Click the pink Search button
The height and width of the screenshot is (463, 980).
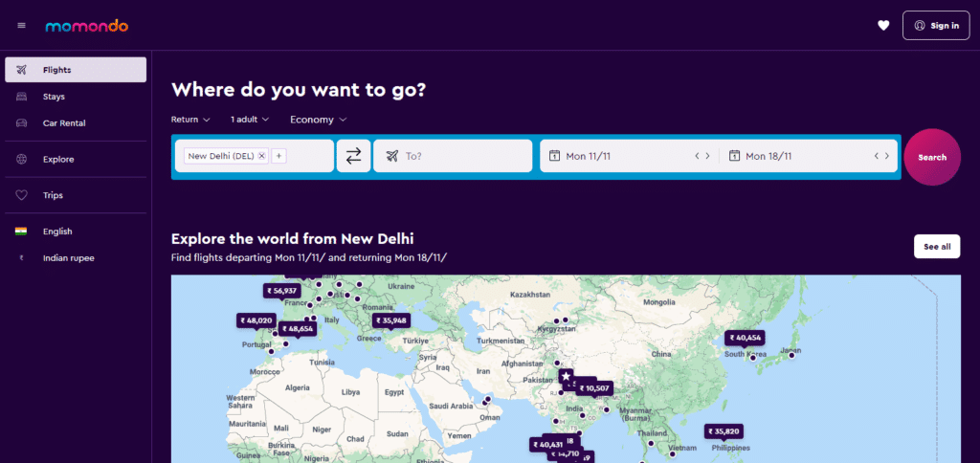(x=932, y=158)
